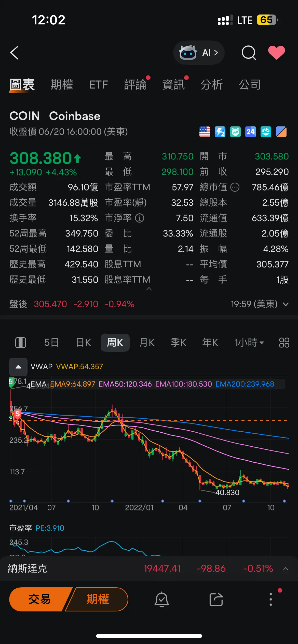This screenshot has height=644, width=298.
Task: Open the 1小時 interval dropdown
Action: tap(249, 343)
